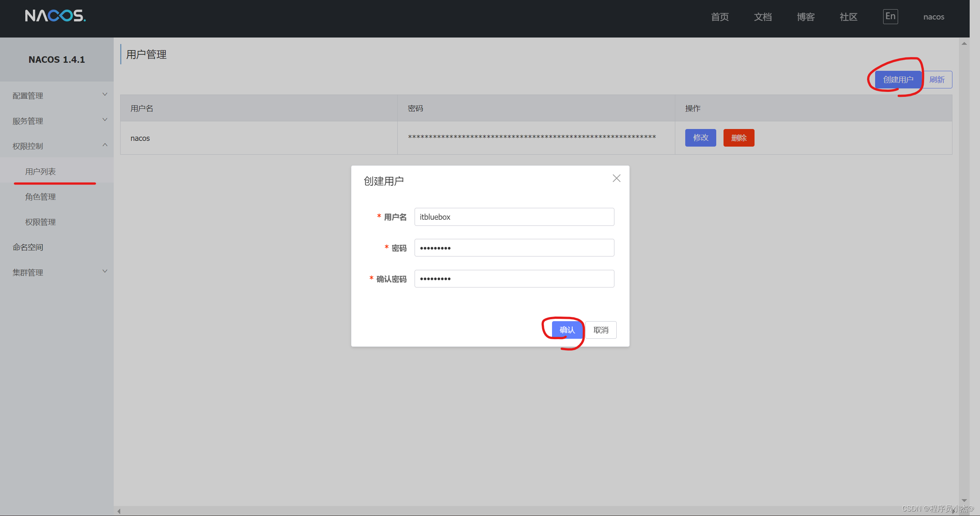Click the 密码 column header
This screenshot has height=516, width=980.
click(x=536, y=108)
